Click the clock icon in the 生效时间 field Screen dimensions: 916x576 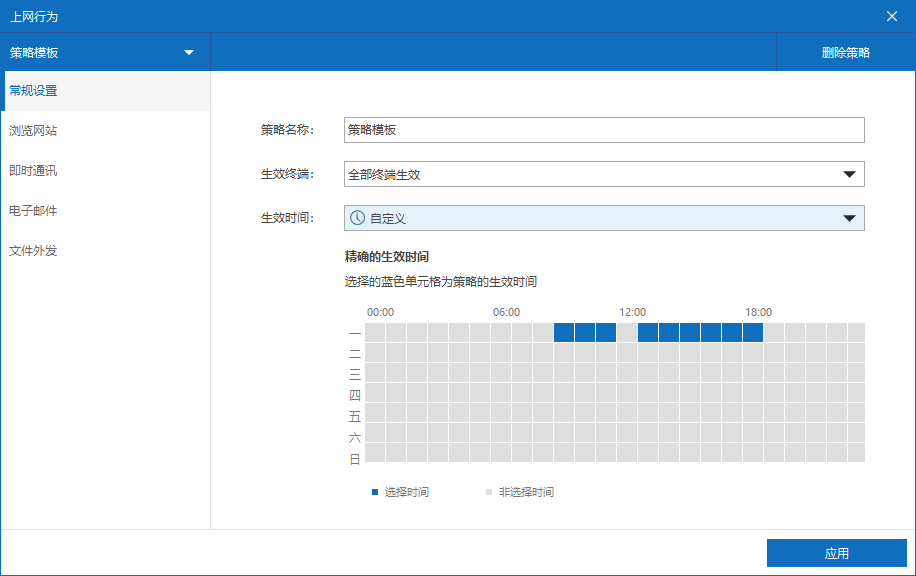coord(357,218)
